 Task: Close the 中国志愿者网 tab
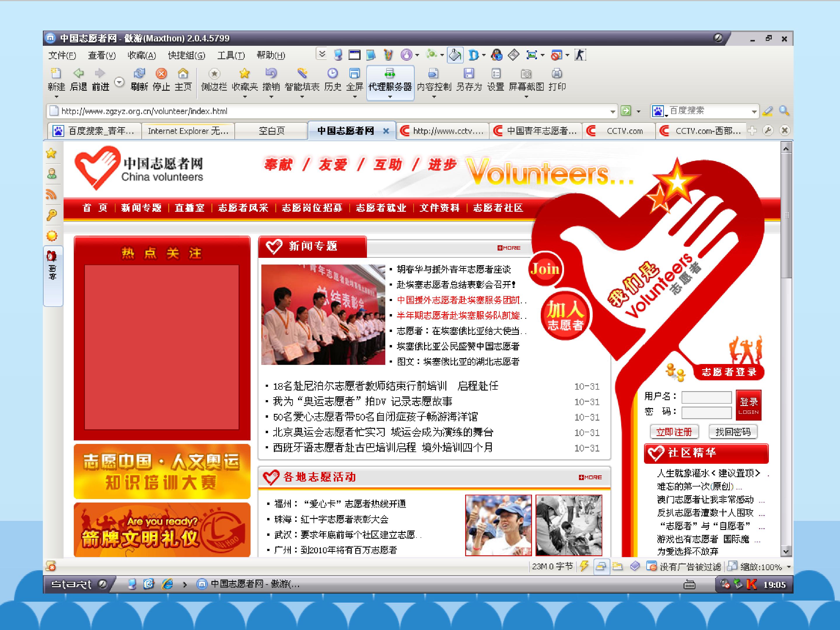(386, 131)
